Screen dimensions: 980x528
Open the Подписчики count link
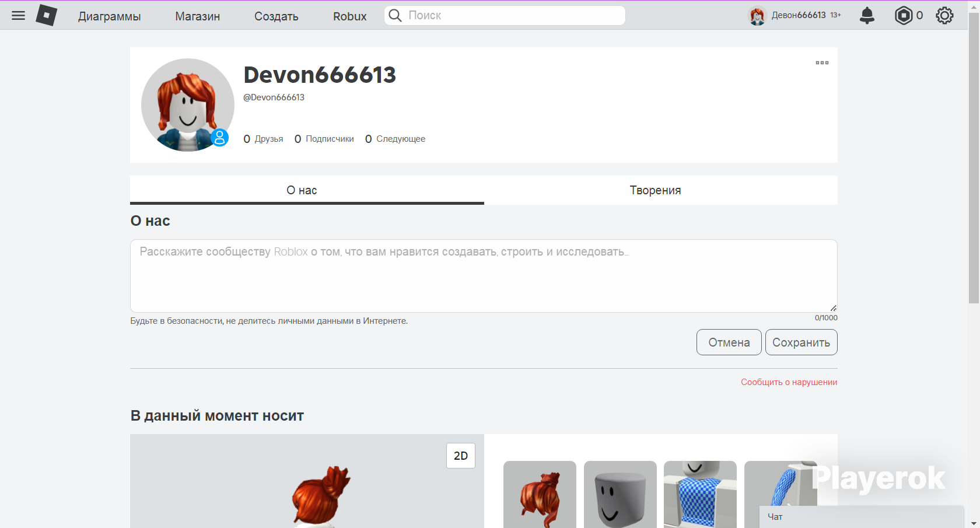pos(324,139)
